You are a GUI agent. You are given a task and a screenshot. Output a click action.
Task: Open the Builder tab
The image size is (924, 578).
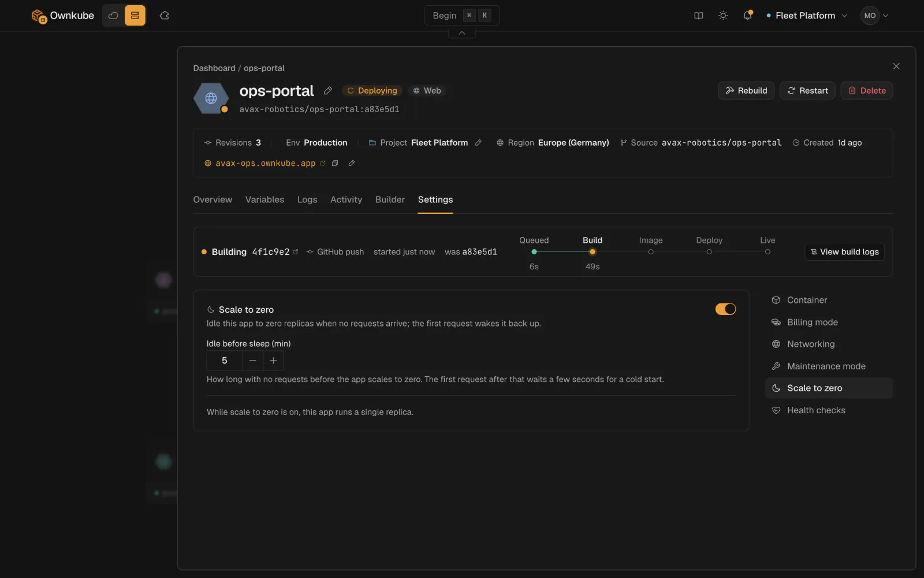click(390, 199)
